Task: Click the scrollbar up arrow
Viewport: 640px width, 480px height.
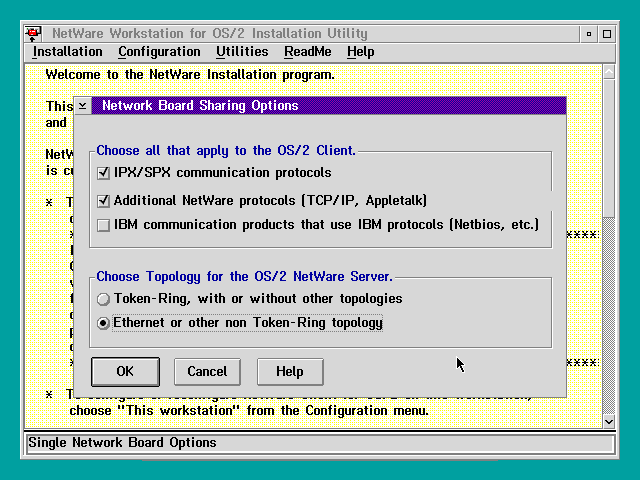Action: [609, 72]
